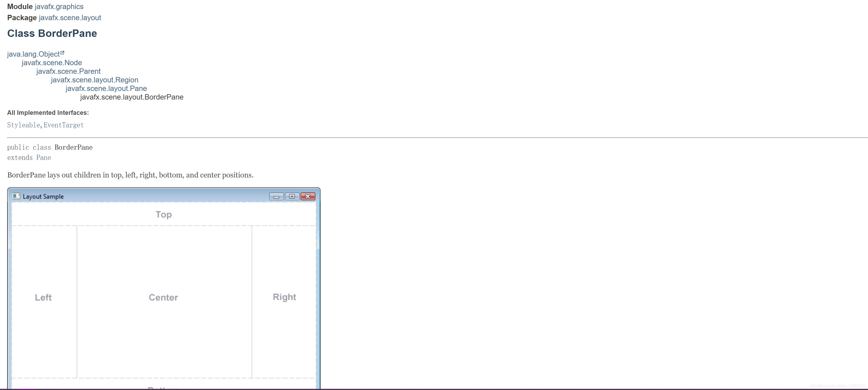Click red close button in Layout Sample image
Image resolution: width=868 pixels, height=390 pixels.
click(x=308, y=196)
